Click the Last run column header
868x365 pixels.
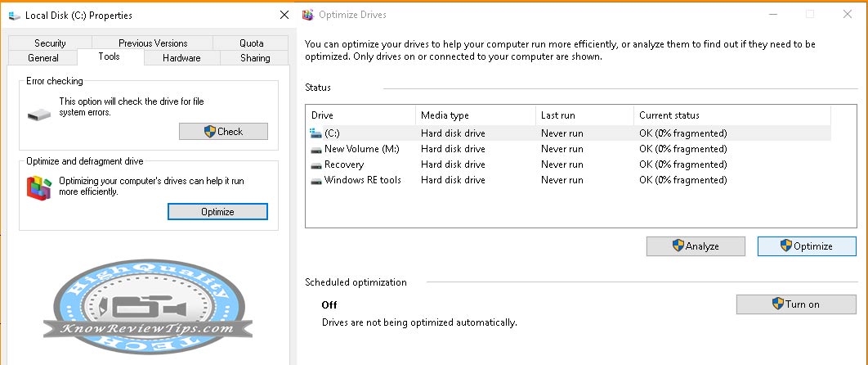tap(584, 115)
